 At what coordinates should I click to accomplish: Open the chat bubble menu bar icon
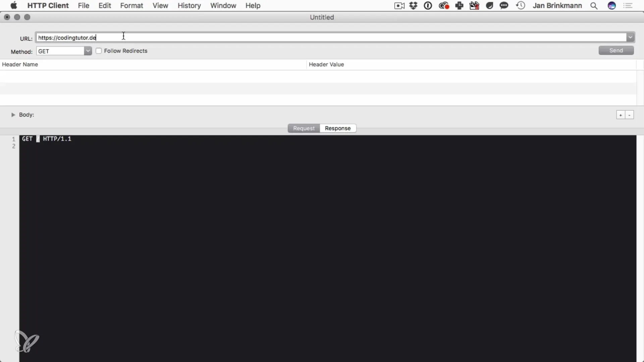(504, 6)
